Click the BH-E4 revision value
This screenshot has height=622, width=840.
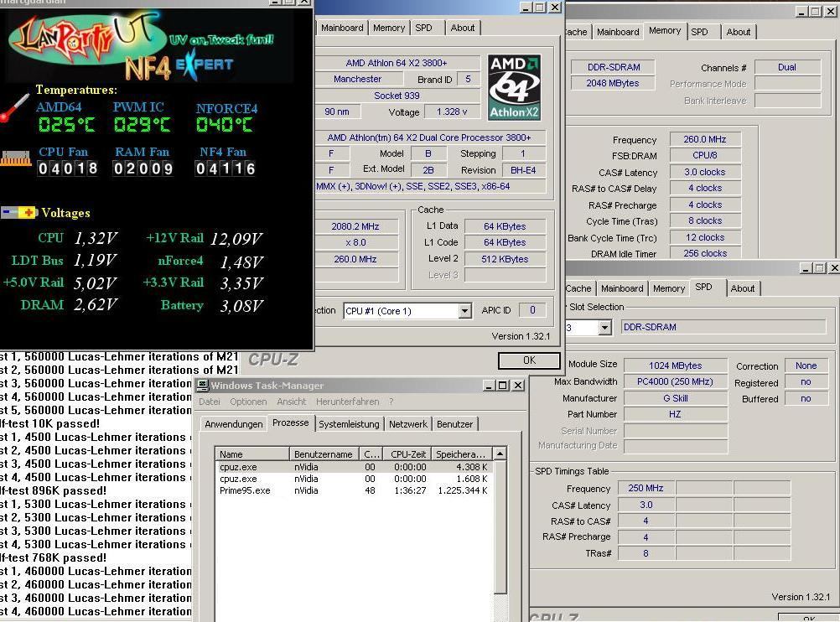523,170
